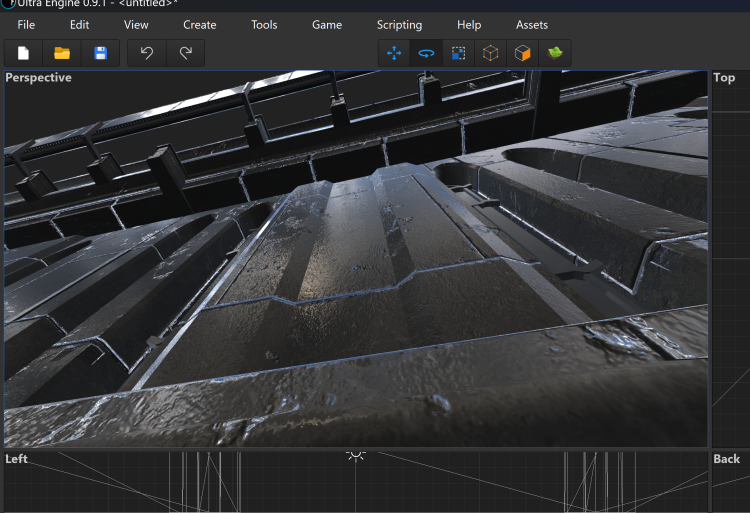This screenshot has width=750, height=513.
Task: Click the Help menu
Action: coord(469,24)
